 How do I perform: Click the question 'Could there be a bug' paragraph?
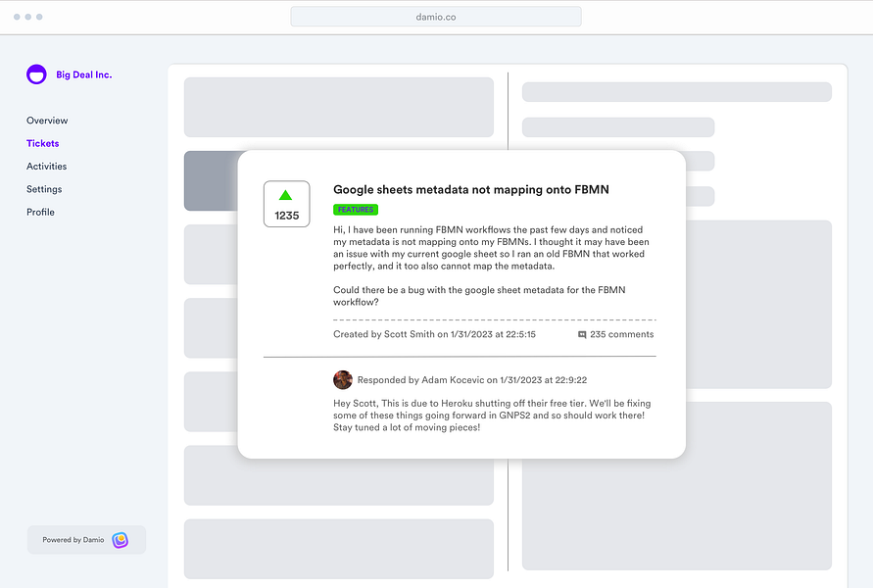click(x=479, y=296)
